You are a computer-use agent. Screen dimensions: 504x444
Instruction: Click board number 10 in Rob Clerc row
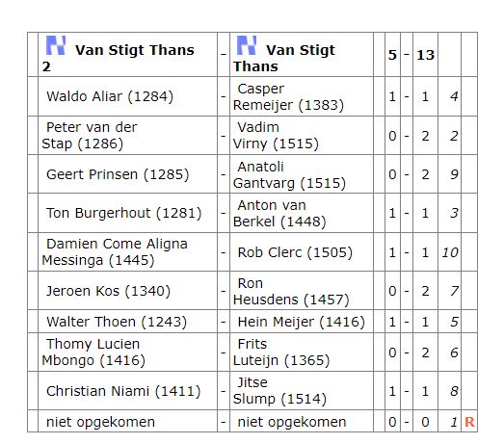(450, 252)
